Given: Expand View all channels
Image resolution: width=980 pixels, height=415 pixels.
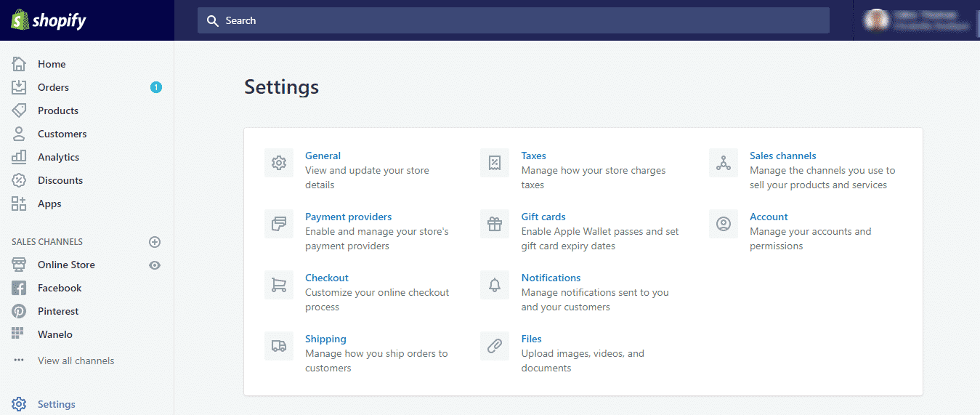Looking at the screenshot, I should pos(76,360).
